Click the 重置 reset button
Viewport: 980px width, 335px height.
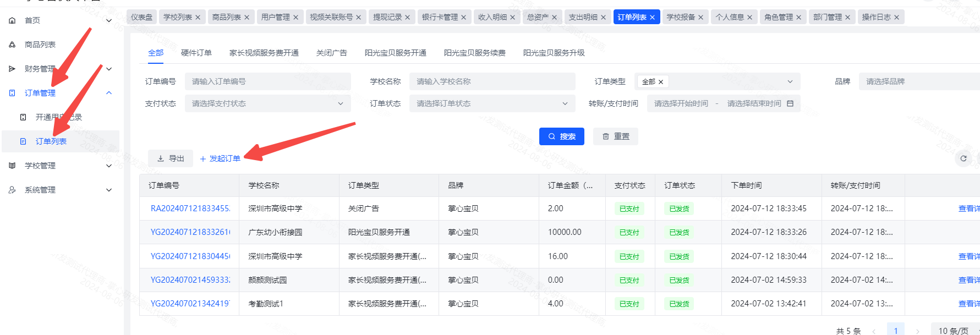(x=615, y=136)
